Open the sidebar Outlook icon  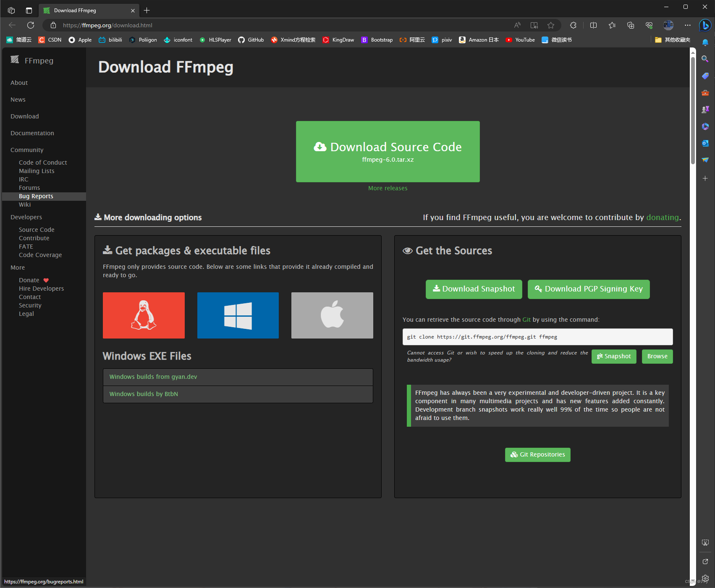(705, 143)
